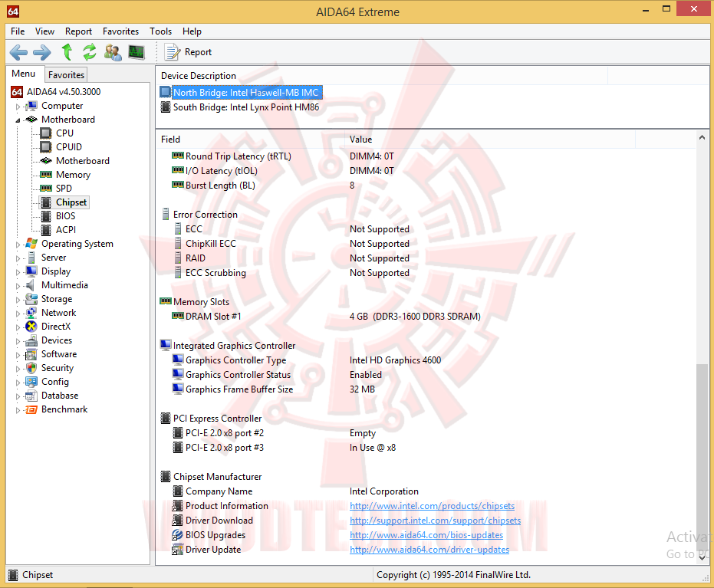Screen dimensions: 714x588
Task: Select the BIOS chip icon in tree
Action: [x=45, y=215]
